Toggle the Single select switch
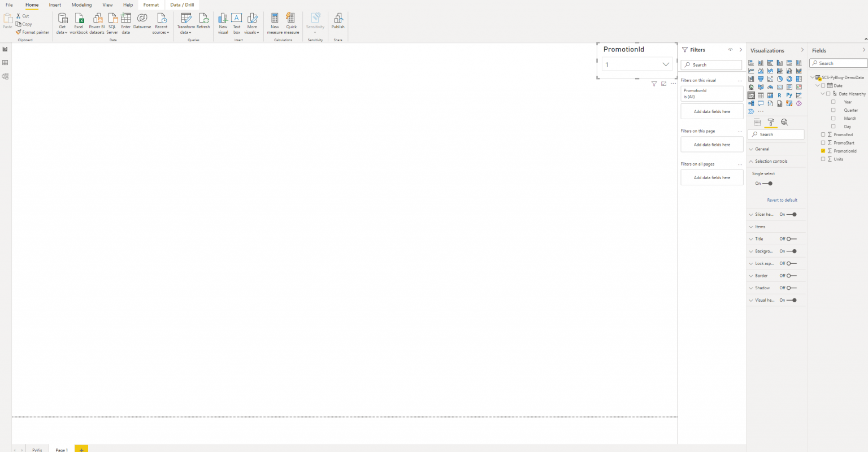The width and height of the screenshot is (868, 452). pyautogui.click(x=767, y=184)
